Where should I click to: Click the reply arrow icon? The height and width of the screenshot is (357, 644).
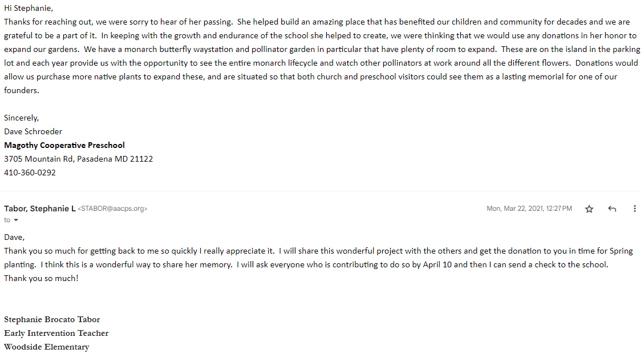612,209
